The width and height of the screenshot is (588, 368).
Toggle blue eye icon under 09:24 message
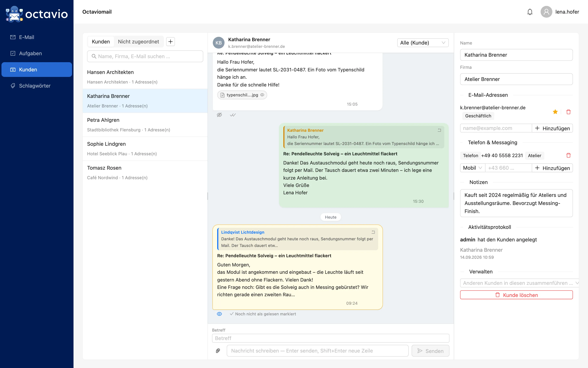219,314
